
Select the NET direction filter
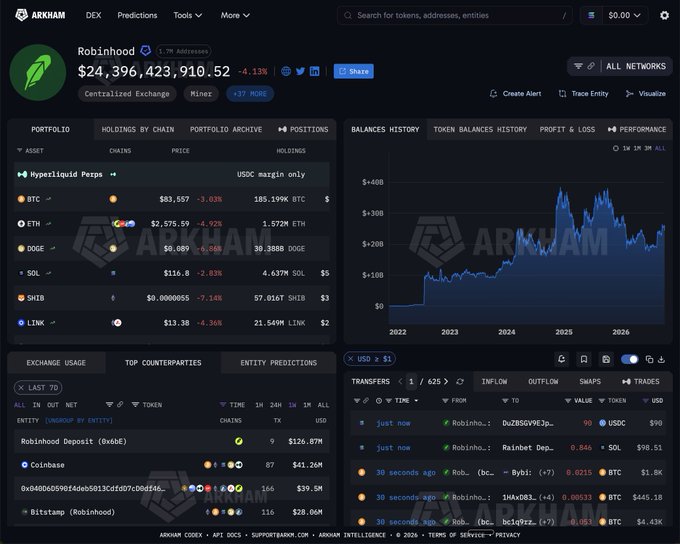coord(71,405)
